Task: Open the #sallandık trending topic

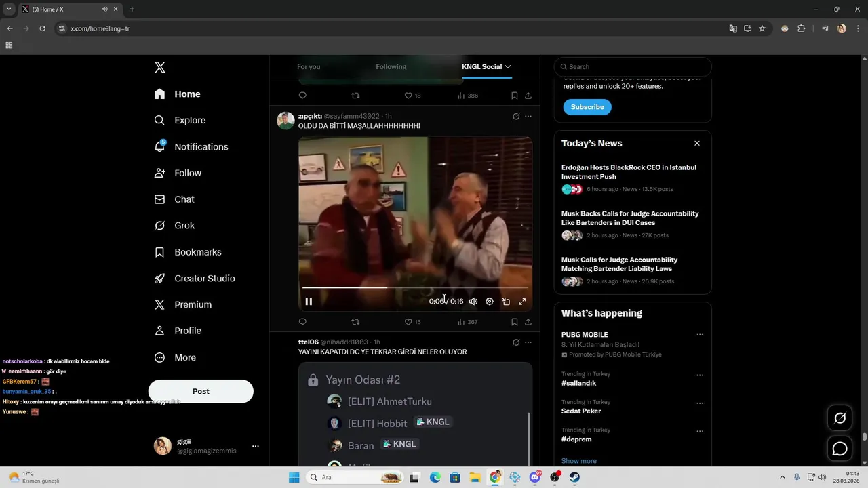Action: click(x=578, y=383)
